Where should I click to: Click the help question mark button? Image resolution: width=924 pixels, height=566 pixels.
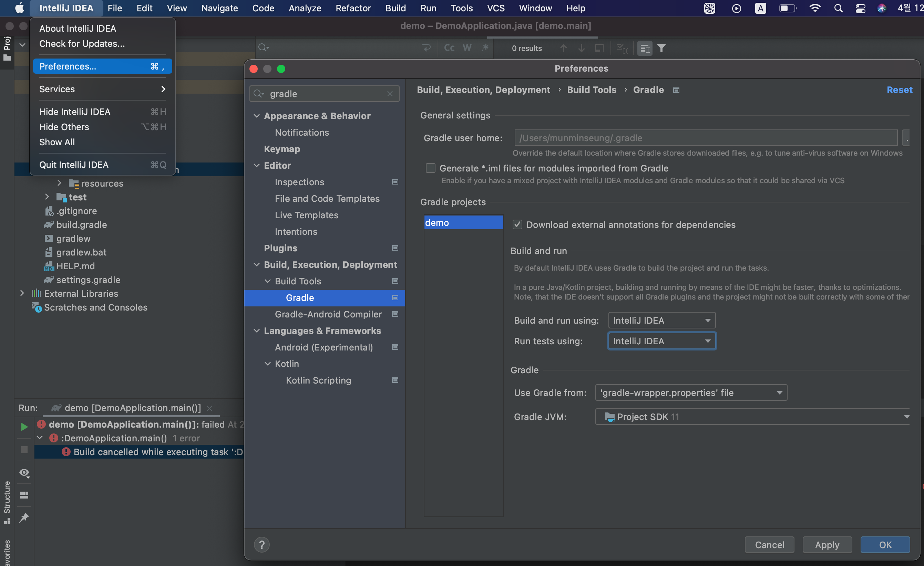(261, 545)
